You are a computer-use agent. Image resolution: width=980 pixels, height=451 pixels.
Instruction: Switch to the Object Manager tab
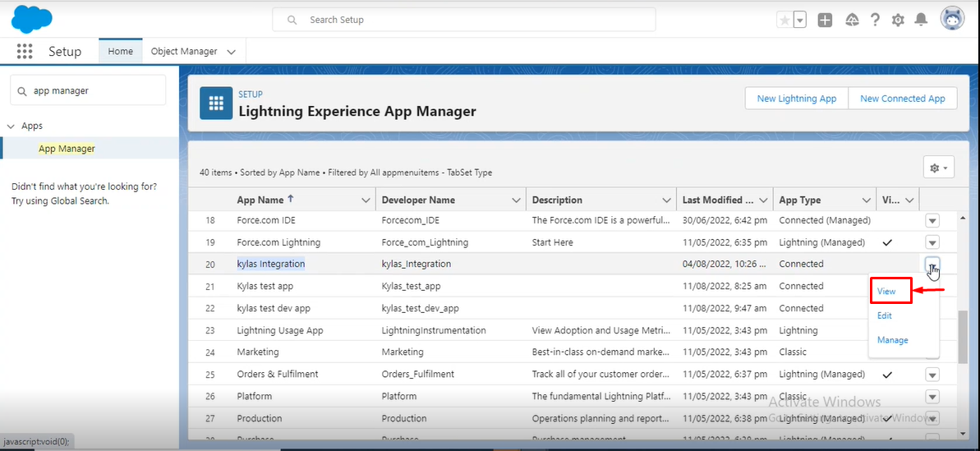tap(184, 51)
